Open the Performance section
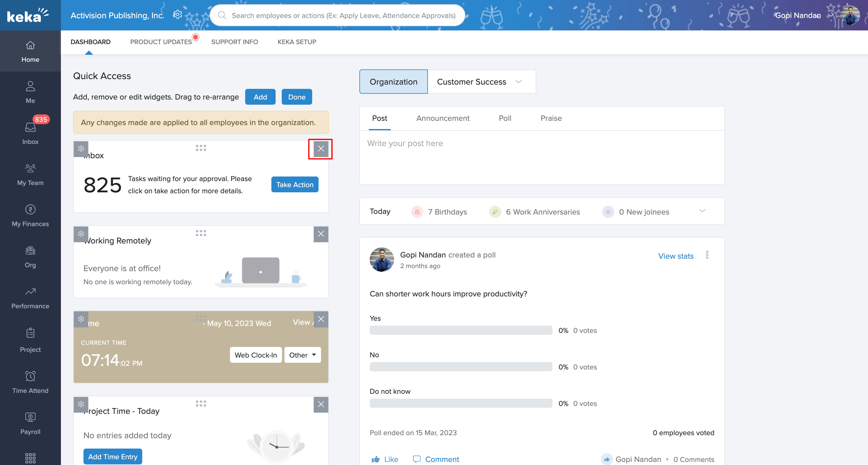 pos(30,298)
